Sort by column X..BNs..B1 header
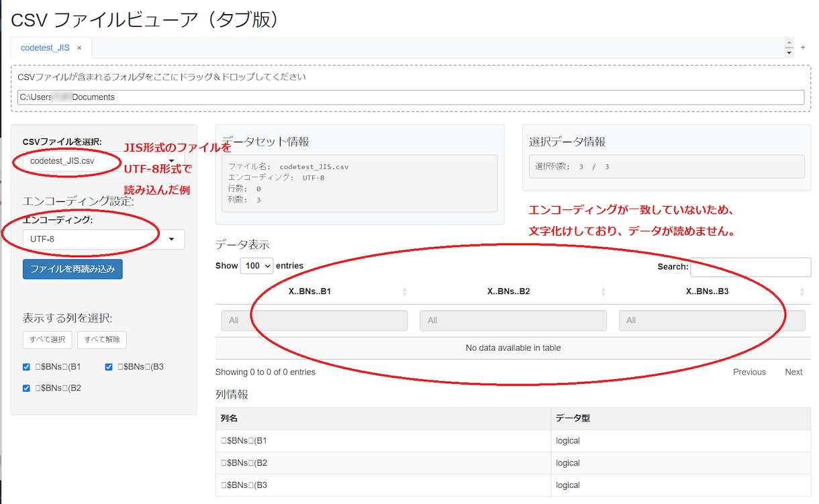Screen dimensions: 819x504 314,292
